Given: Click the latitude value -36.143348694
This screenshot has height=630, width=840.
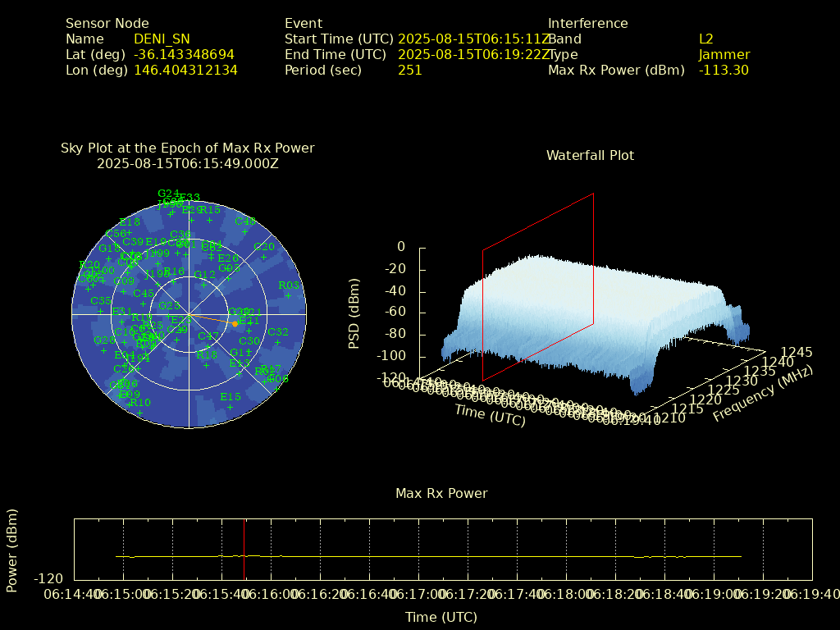Looking at the screenshot, I should 184,55.
